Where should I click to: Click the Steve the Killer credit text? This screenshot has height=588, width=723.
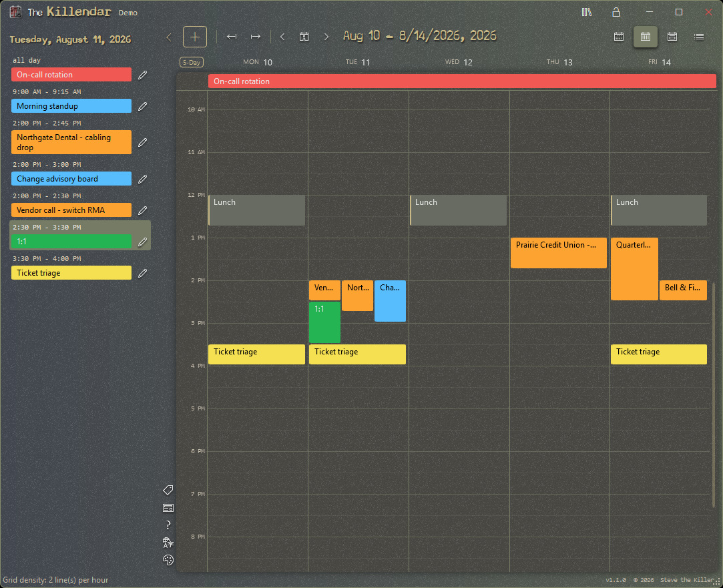click(x=686, y=580)
